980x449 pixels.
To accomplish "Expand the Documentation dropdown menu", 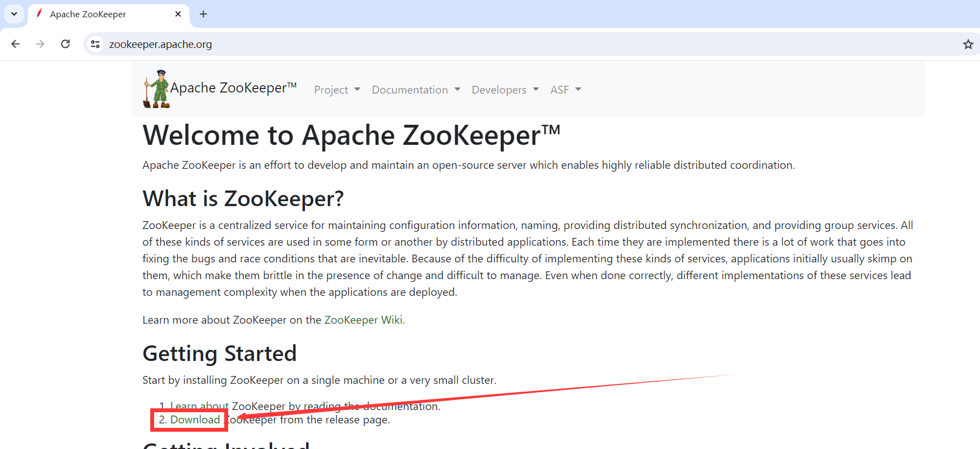I will 416,90.
